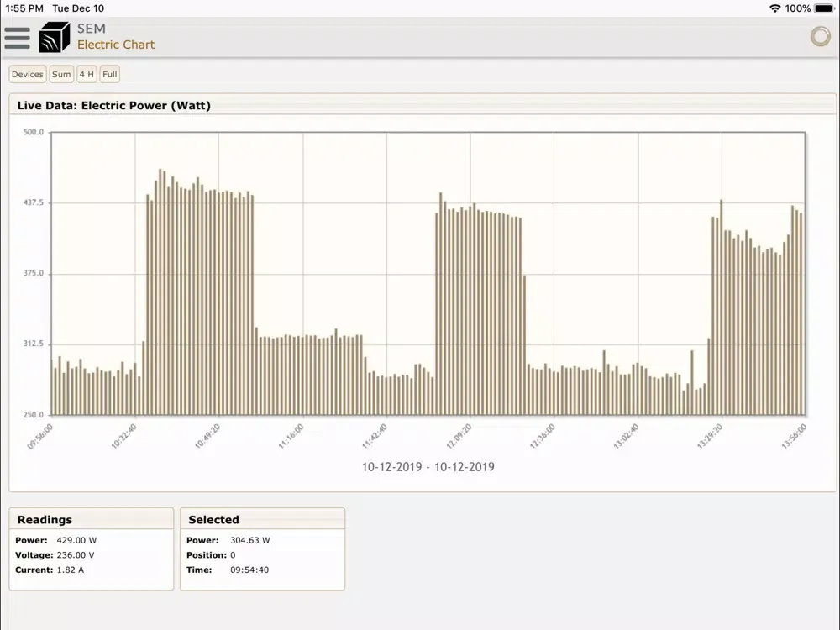Select the last bar at 13:56:00
The image size is (840, 630).
[801, 314]
